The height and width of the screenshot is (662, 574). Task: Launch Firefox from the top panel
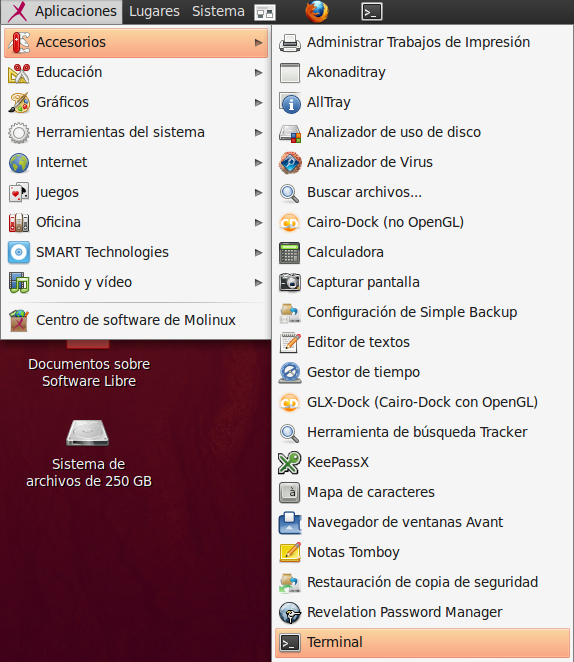pos(317,11)
